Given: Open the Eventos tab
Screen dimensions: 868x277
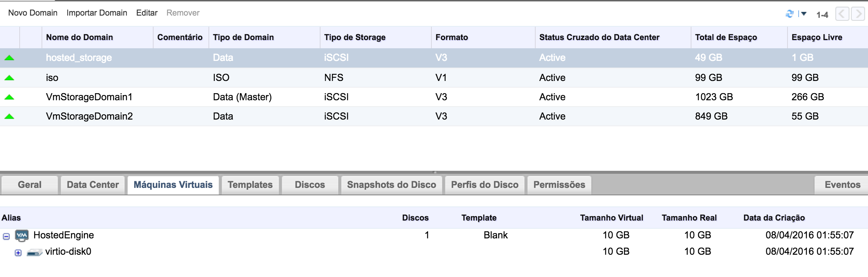Looking at the screenshot, I should coord(842,185).
